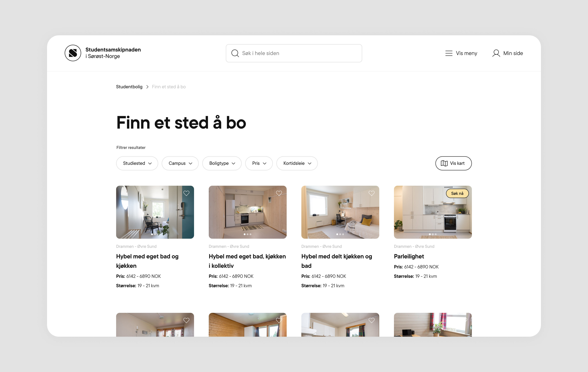Click carousel dots on Parleilighet photo
The height and width of the screenshot is (372, 588).
(x=432, y=234)
